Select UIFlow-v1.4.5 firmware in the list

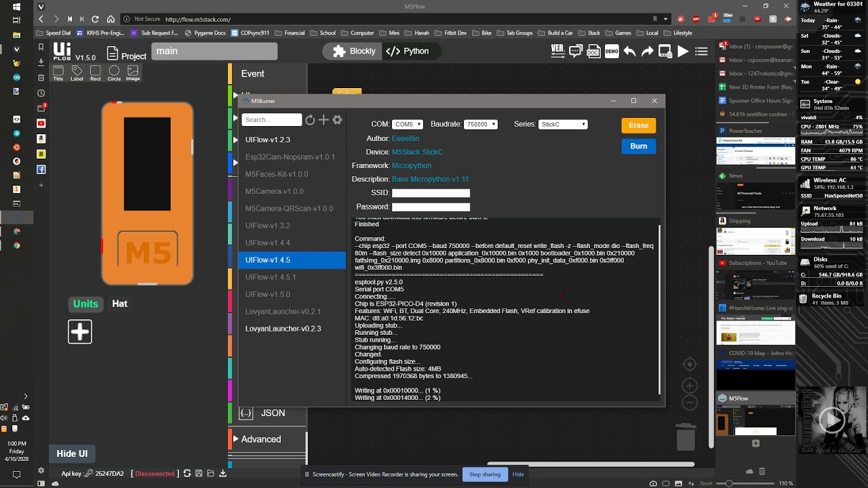point(292,260)
